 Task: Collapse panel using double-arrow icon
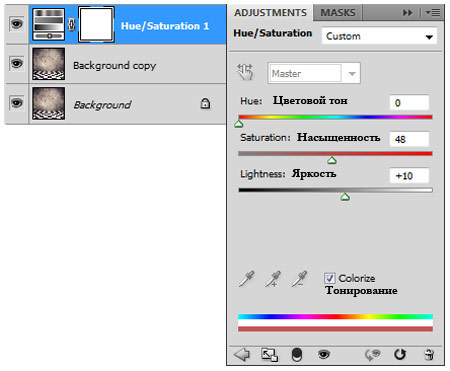coord(407,13)
